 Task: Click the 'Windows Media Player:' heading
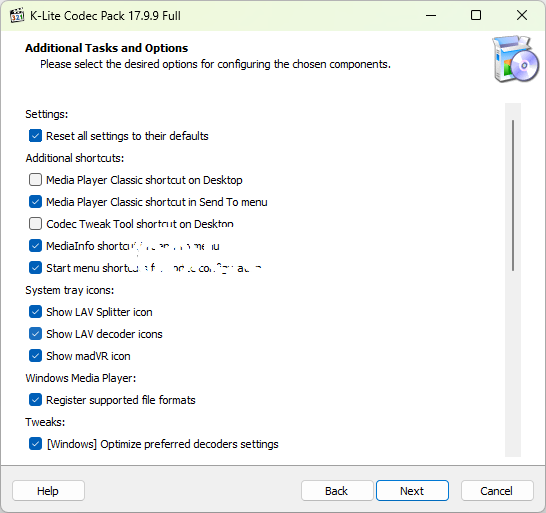pos(80,378)
